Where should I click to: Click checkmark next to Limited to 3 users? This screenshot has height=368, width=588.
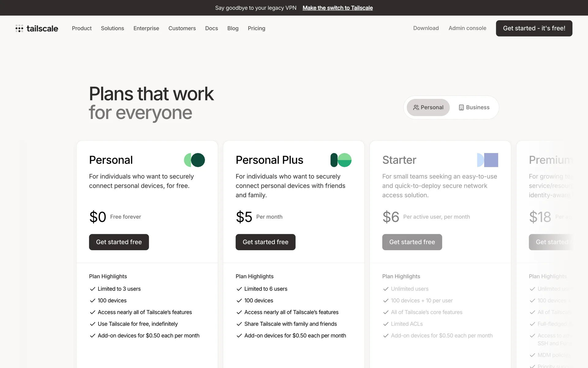tap(92, 289)
